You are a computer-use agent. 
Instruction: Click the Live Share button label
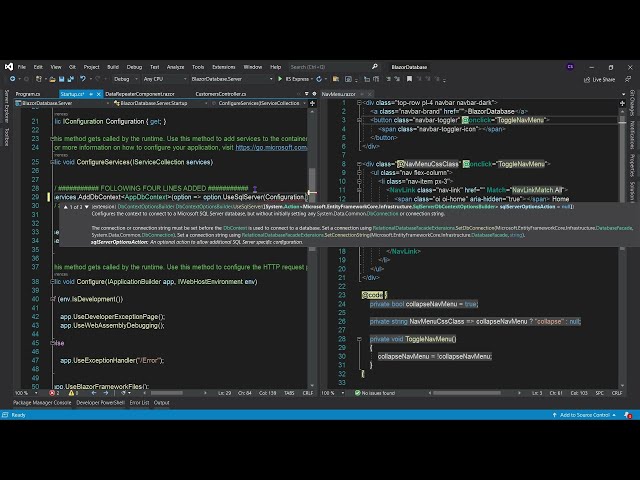(x=604, y=80)
